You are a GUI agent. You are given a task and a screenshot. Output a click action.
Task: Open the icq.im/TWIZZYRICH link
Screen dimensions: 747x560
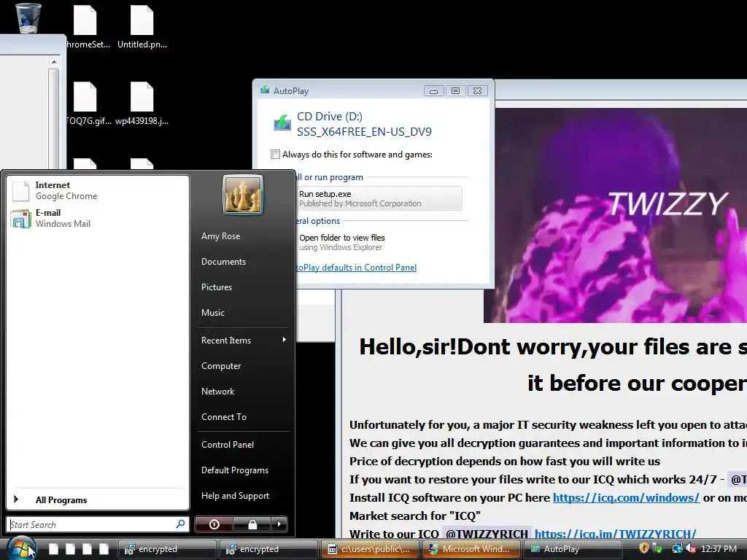(615, 534)
